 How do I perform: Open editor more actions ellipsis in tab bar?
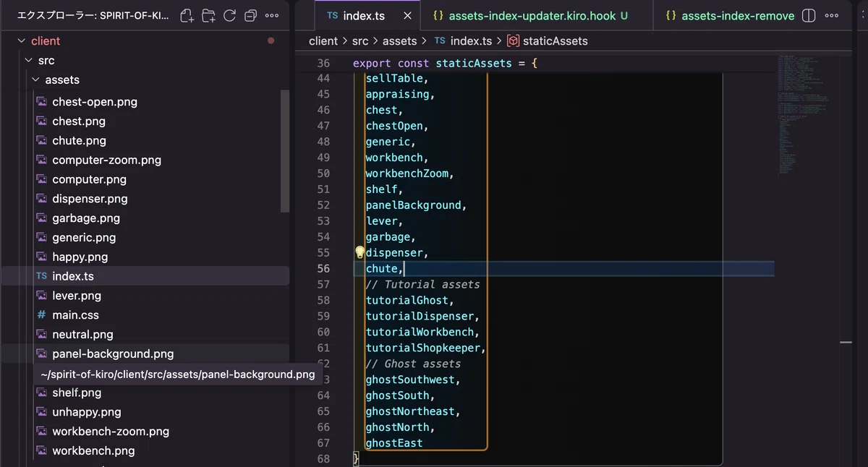(833, 15)
